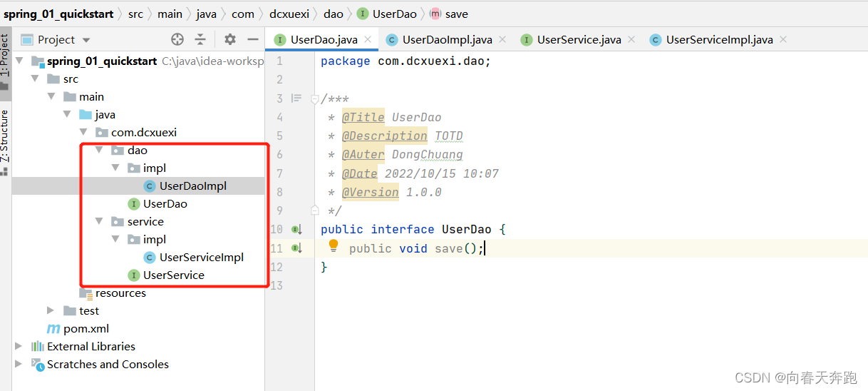The width and height of the screenshot is (868, 391).
Task: Click the External Libraries icon
Action: [38, 347]
